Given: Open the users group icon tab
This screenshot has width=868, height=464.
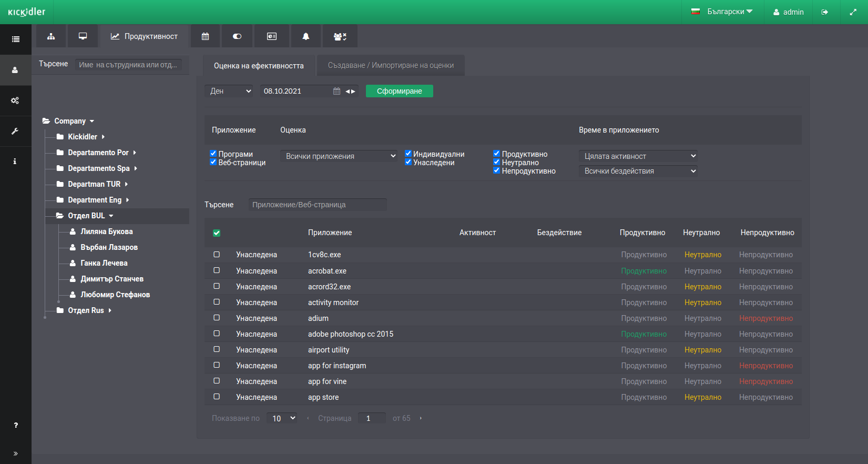Looking at the screenshot, I should pos(340,36).
